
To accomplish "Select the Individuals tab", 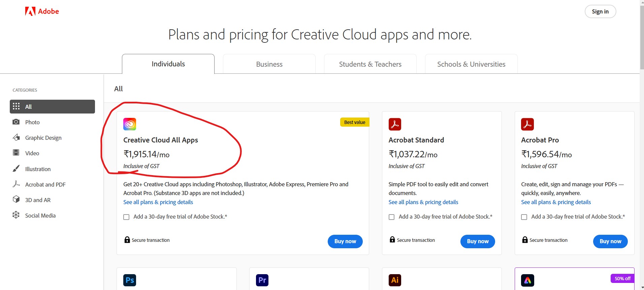I will pyautogui.click(x=168, y=64).
